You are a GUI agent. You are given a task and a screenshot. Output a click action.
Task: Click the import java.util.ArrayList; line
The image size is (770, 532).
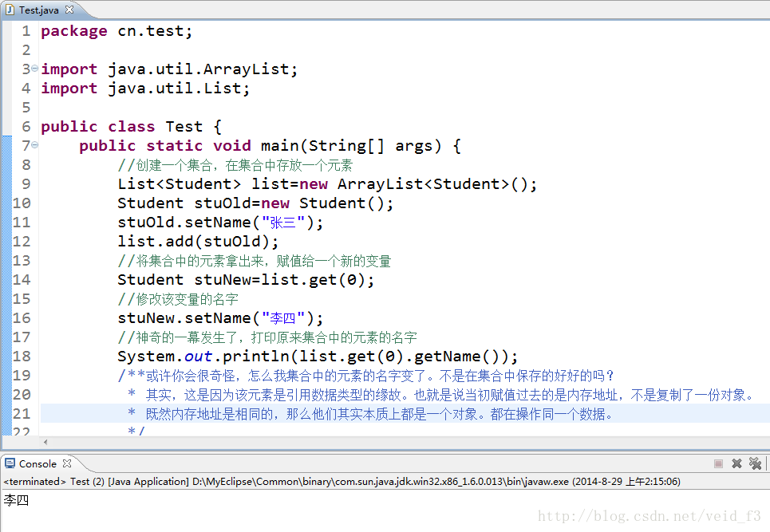(169, 69)
